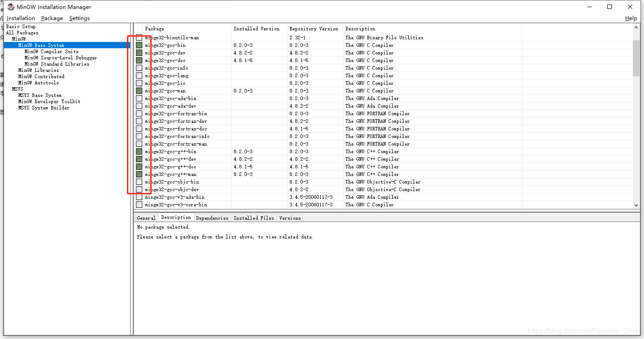This screenshot has height=339, width=644.
Task: Switch to the Description tab
Action: pos(176,218)
